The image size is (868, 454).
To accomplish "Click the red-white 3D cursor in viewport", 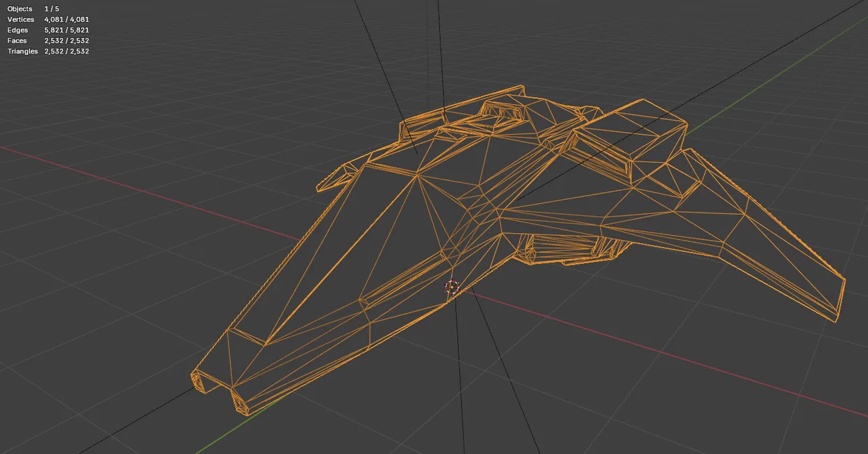I will tap(452, 287).
